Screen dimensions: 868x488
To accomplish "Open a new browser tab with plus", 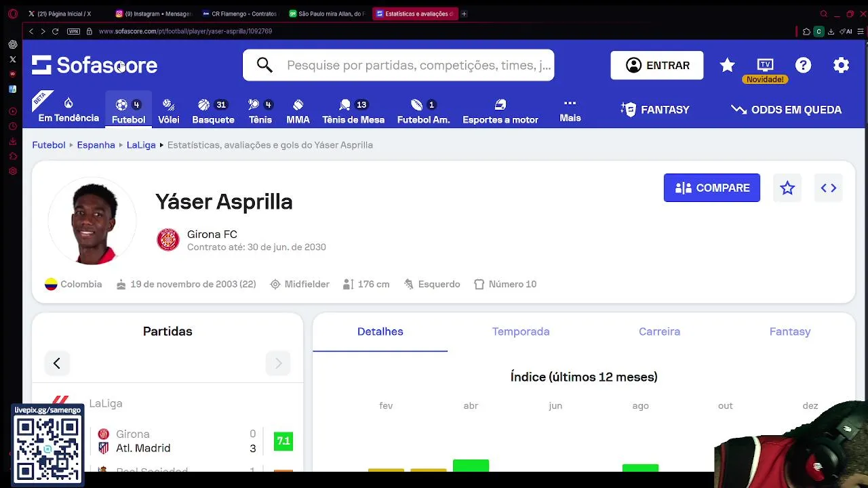I will pyautogui.click(x=464, y=14).
